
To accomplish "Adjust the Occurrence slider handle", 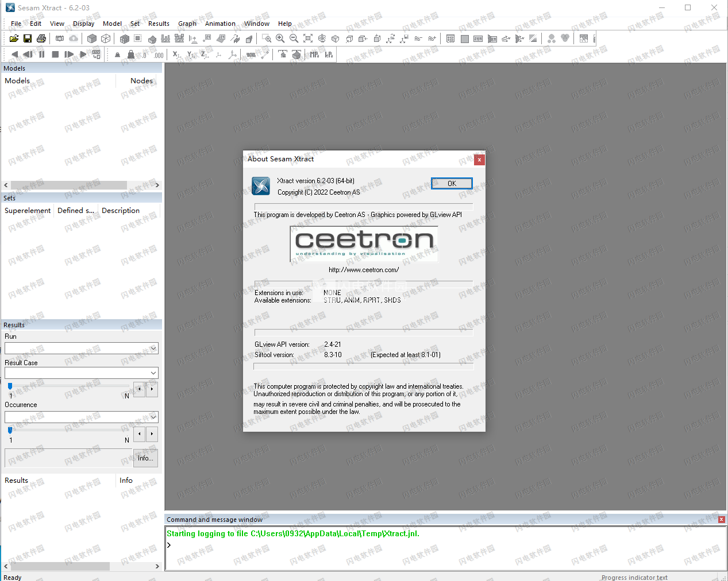I will pos(10,431).
